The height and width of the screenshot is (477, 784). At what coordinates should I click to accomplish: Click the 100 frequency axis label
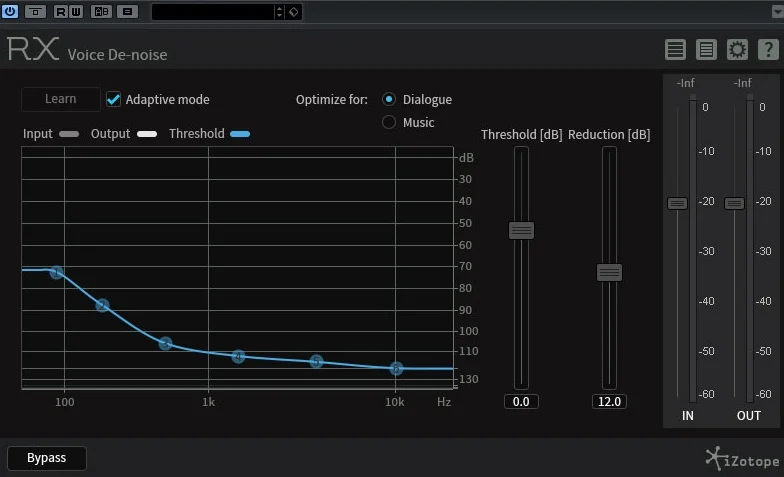coord(64,402)
